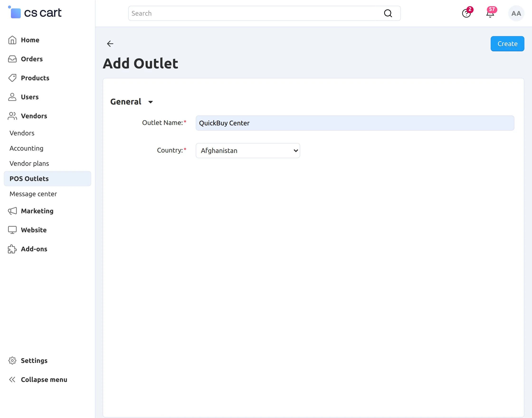
Task: Expand the Marketing menu
Action: (37, 211)
